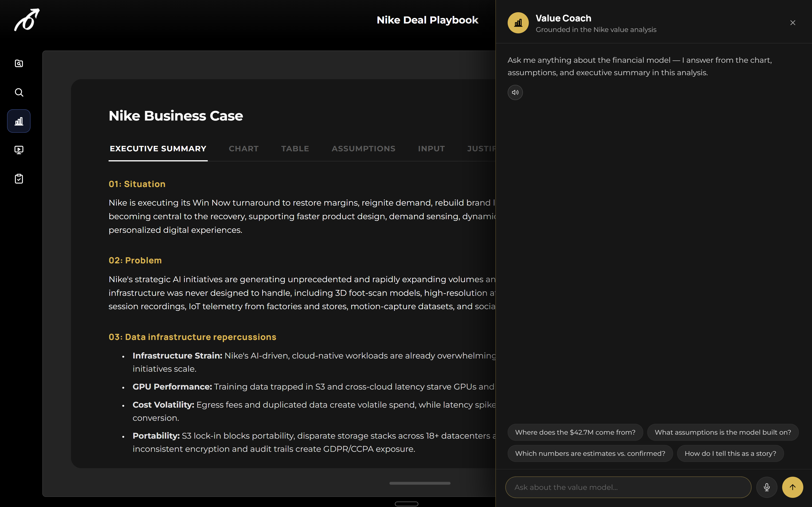Click the 'Infrastructure Strain:' bullet label

tap(177, 355)
